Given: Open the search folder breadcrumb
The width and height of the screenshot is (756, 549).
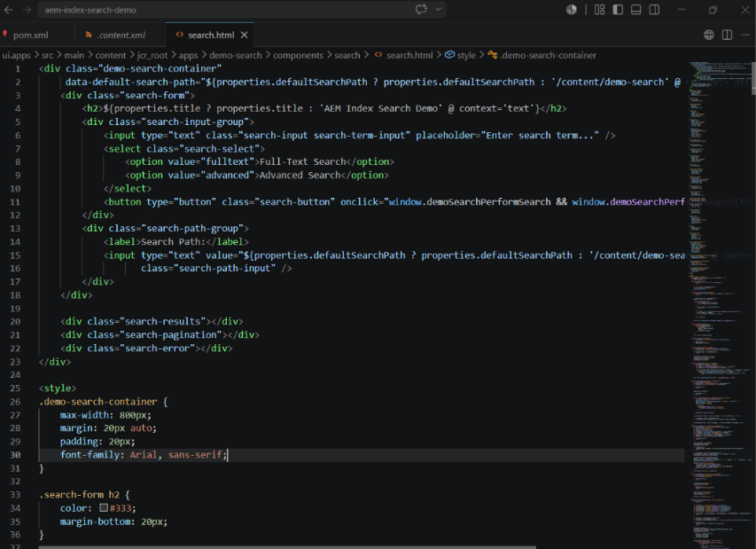Looking at the screenshot, I should (x=347, y=56).
